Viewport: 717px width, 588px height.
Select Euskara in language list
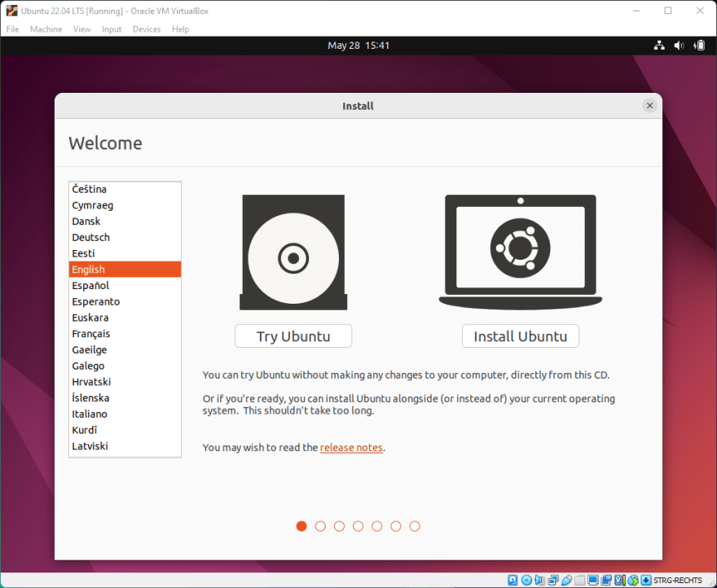pyautogui.click(x=125, y=318)
